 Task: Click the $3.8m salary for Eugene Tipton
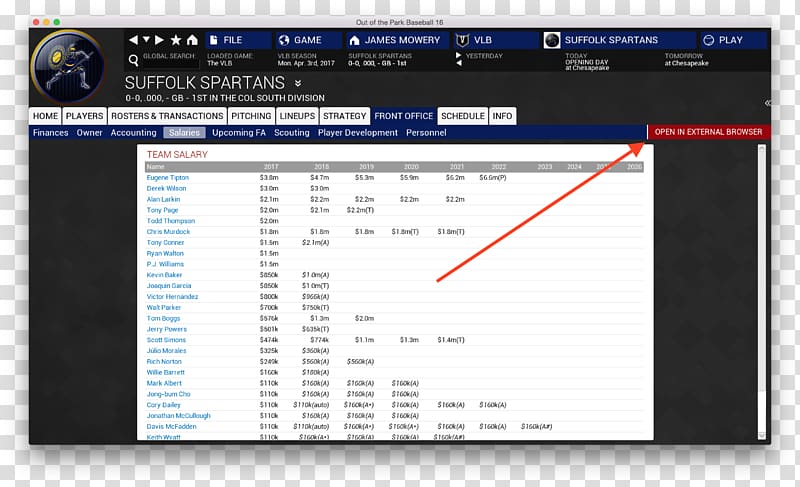coord(269,177)
